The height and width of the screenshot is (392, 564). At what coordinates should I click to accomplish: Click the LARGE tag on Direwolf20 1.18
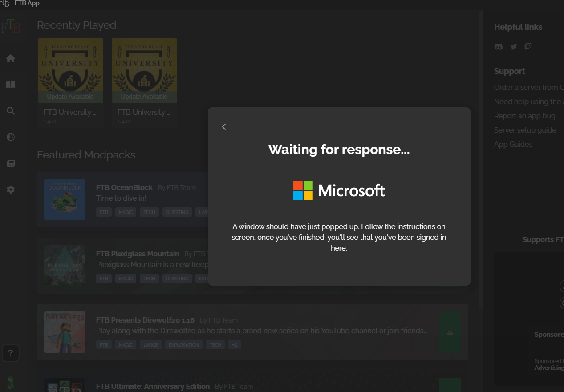[x=150, y=345]
